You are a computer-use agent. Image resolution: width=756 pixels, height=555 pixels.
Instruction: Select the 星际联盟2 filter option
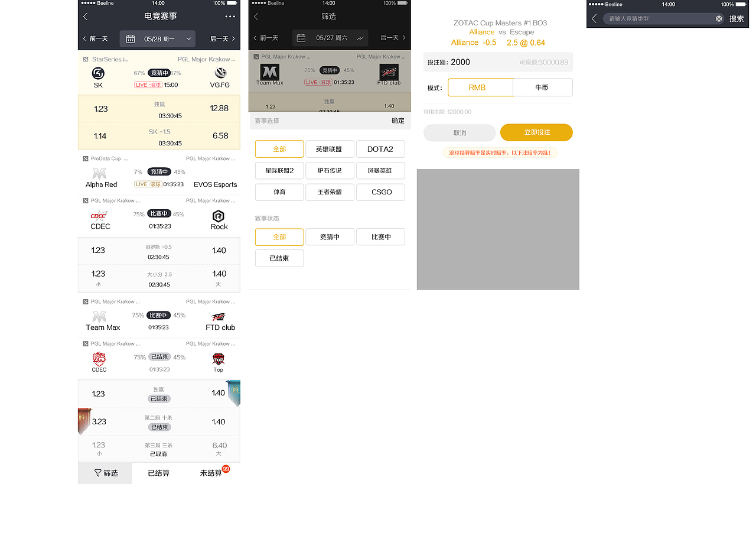tap(279, 171)
